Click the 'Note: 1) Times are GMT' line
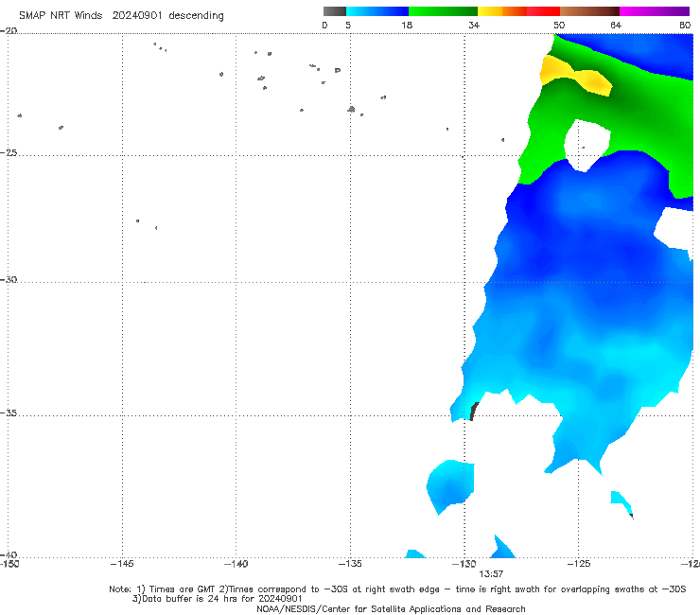 pyautogui.click(x=397, y=589)
